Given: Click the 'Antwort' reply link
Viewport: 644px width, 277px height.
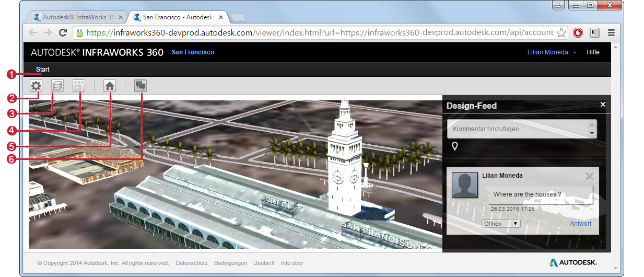Looking at the screenshot, I should pos(581,224).
